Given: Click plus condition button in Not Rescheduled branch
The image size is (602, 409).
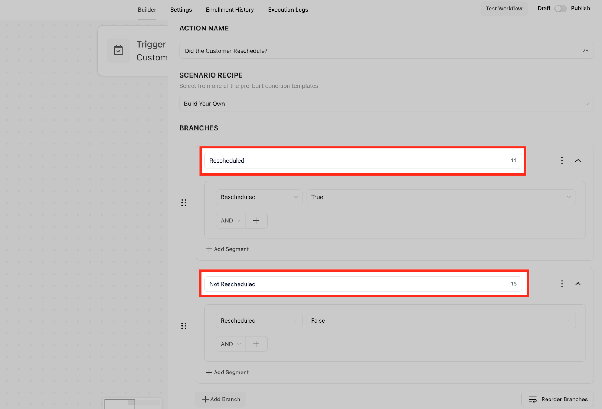Looking at the screenshot, I should point(256,344).
